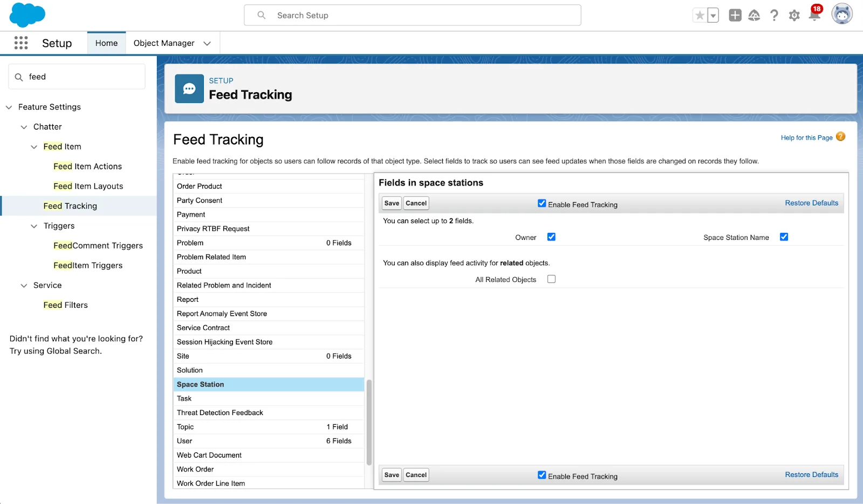Uncheck the Owner field checkbox

pyautogui.click(x=551, y=237)
